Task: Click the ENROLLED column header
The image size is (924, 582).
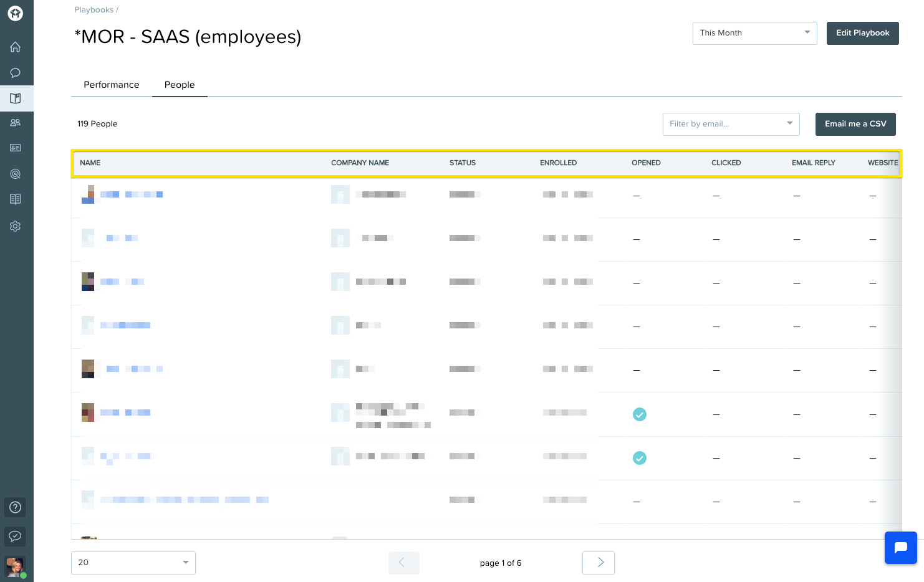Action: [x=559, y=163]
